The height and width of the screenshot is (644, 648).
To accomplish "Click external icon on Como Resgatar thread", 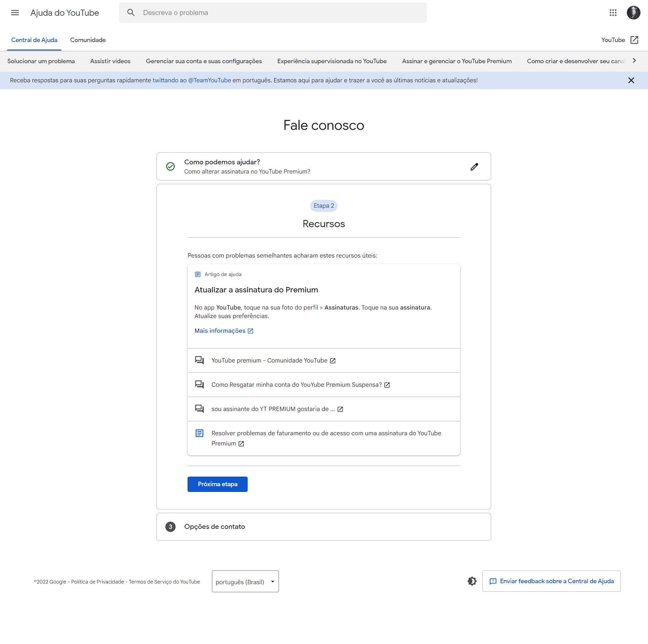I will (387, 385).
